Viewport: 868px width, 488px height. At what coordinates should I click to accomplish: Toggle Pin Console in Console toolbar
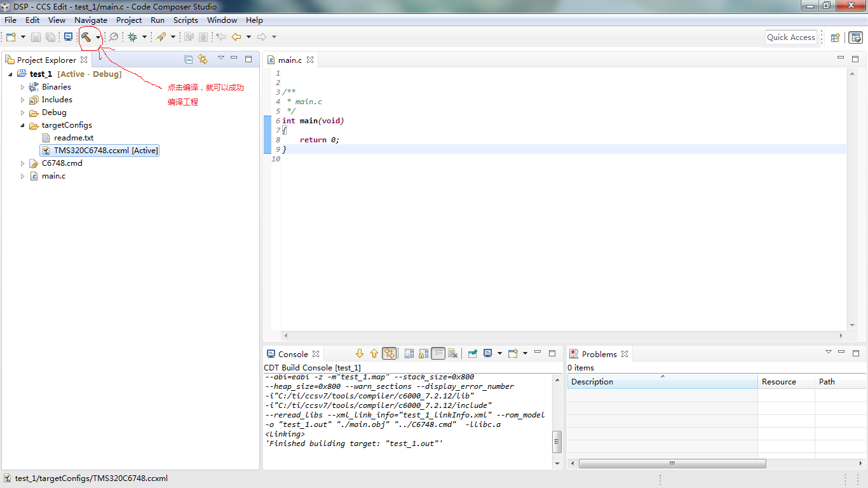pos(473,353)
